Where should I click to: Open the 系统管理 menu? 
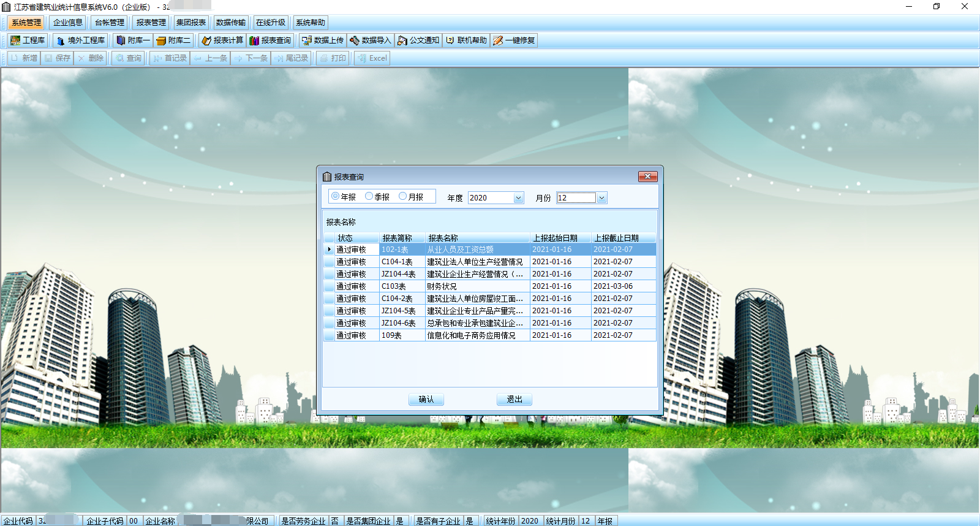[x=26, y=23]
